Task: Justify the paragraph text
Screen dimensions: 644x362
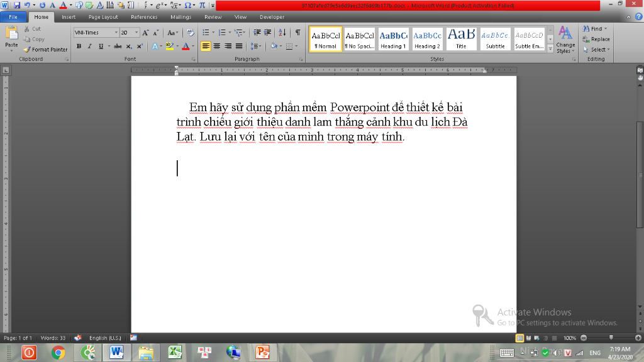Action: (238, 47)
